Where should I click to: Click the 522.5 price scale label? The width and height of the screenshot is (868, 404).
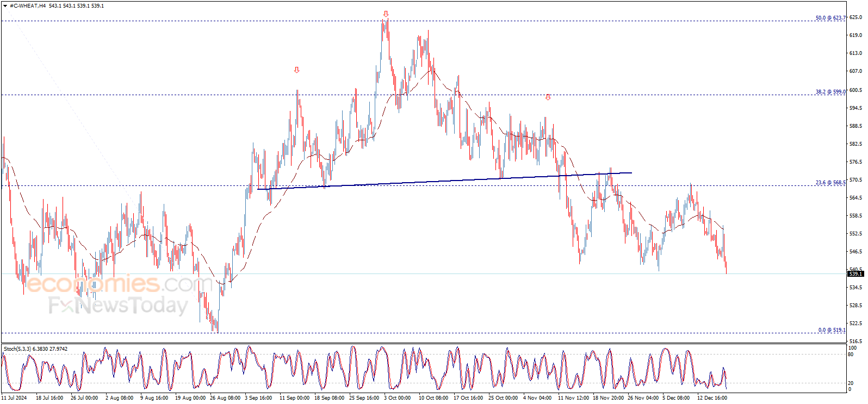pyautogui.click(x=855, y=324)
